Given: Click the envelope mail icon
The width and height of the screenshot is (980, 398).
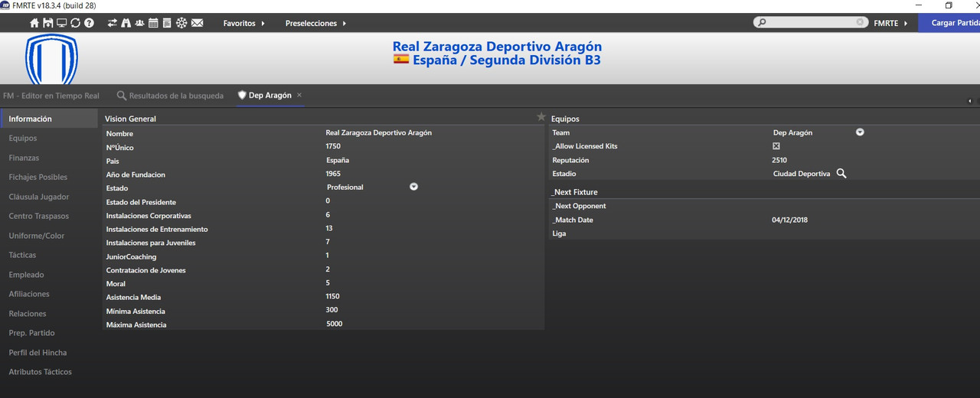Looking at the screenshot, I should coord(197,23).
